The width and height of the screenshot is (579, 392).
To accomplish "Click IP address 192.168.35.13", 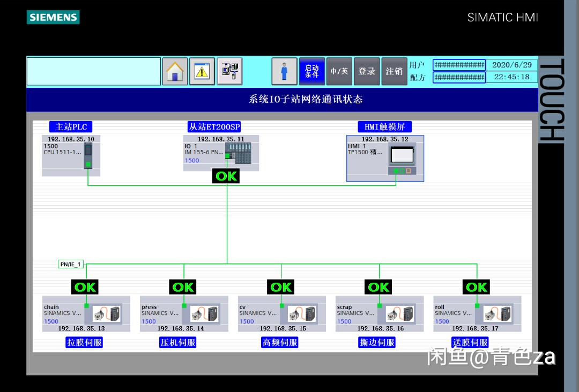I will tap(81, 328).
